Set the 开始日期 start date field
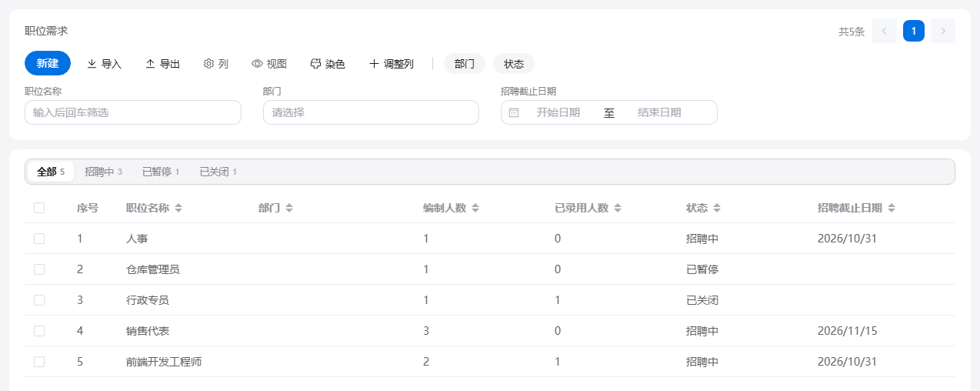The image size is (980, 391). (x=558, y=112)
